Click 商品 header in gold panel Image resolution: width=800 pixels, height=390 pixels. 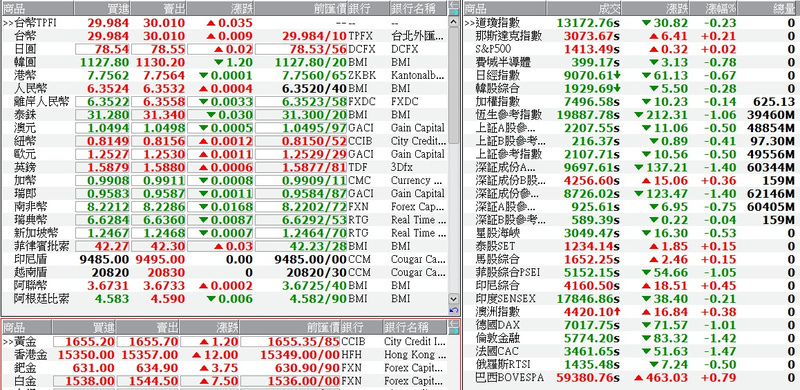[x=27, y=327]
